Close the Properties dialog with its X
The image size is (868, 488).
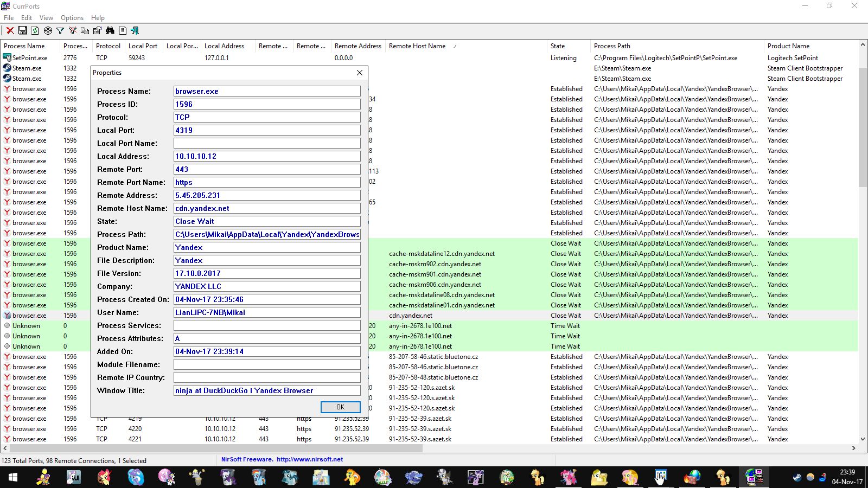pos(359,73)
